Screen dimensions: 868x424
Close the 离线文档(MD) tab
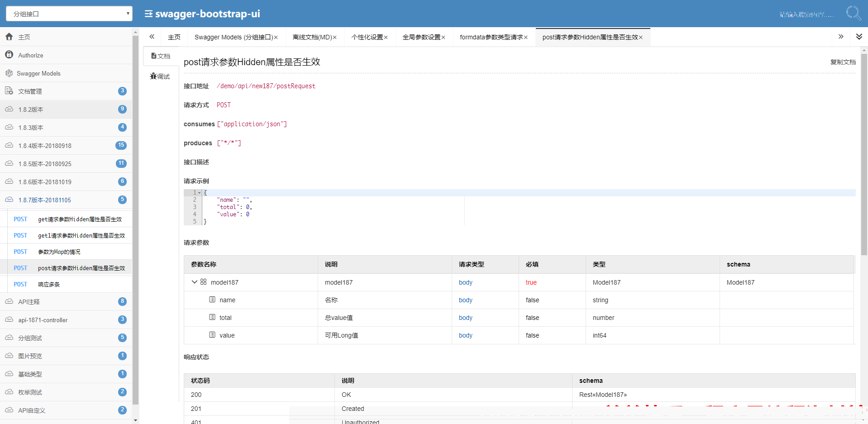(x=334, y=38)
